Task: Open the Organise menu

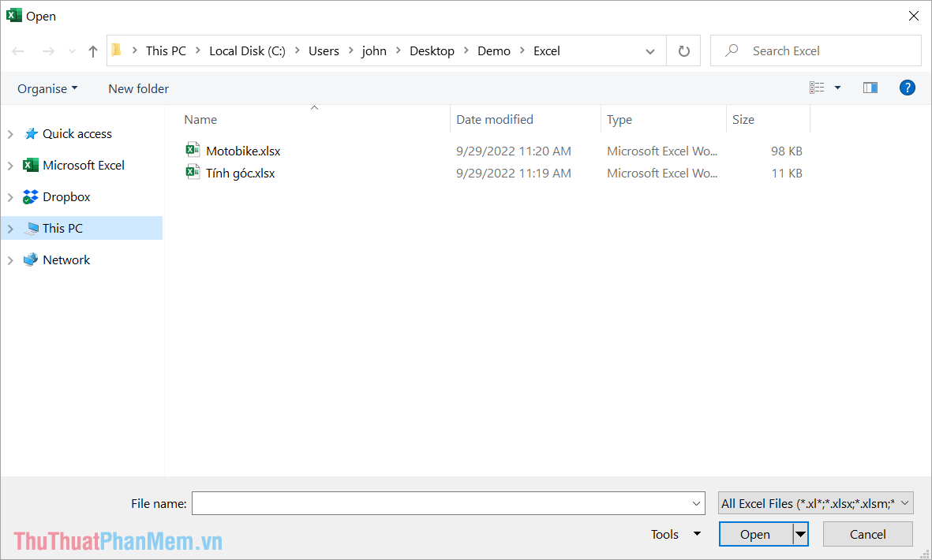Action: (x=47, y=88)
